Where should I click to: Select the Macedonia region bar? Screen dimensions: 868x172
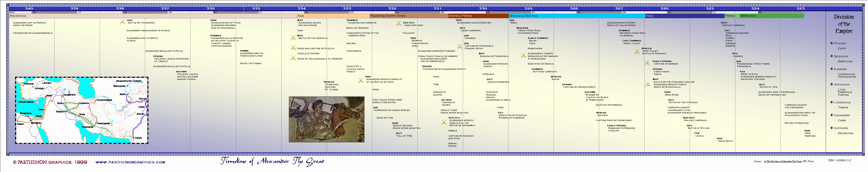(152, 16)
